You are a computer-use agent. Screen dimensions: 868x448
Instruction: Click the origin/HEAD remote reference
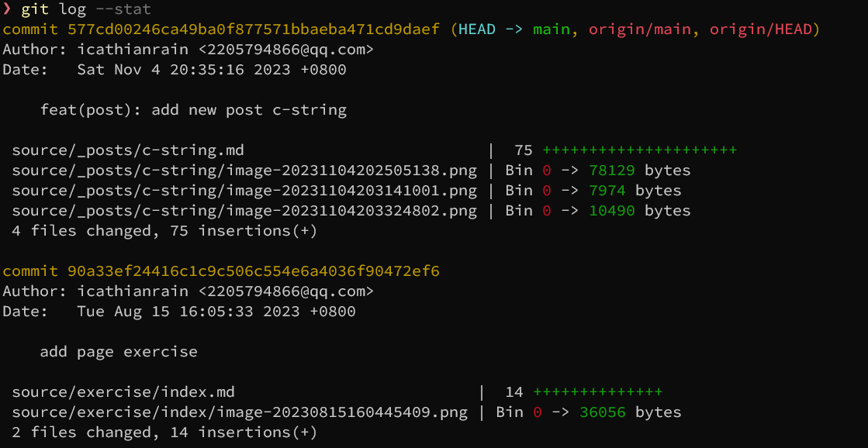click(x=760, y=29)
